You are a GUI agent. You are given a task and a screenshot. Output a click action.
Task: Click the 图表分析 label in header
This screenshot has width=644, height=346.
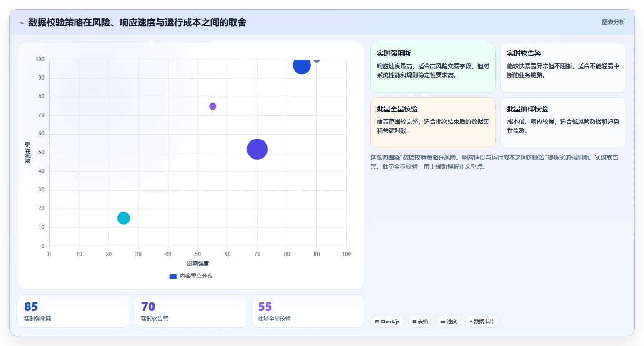[x=613, y=22]
